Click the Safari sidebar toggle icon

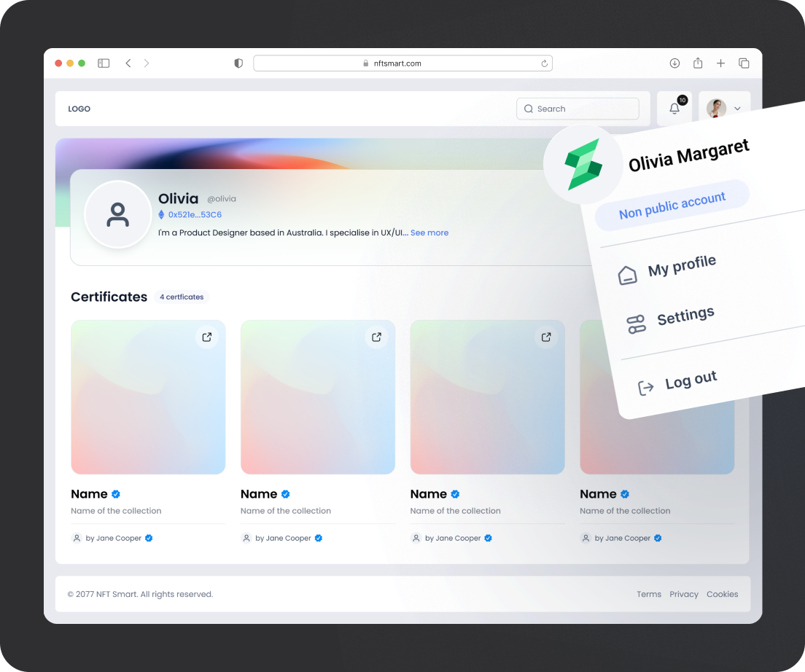[104, 63]
